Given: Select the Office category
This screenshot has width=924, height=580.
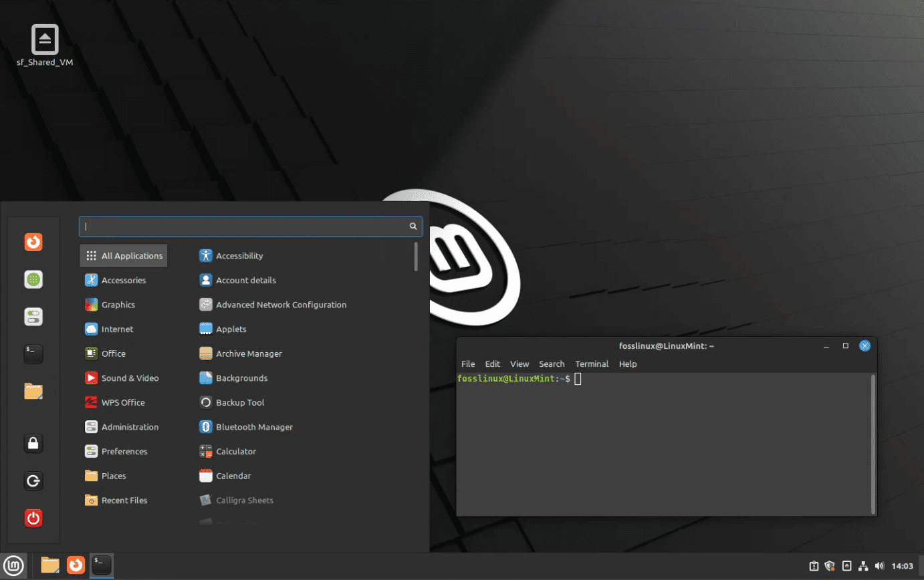Looking at the screenshot, I should click(106, 353).
